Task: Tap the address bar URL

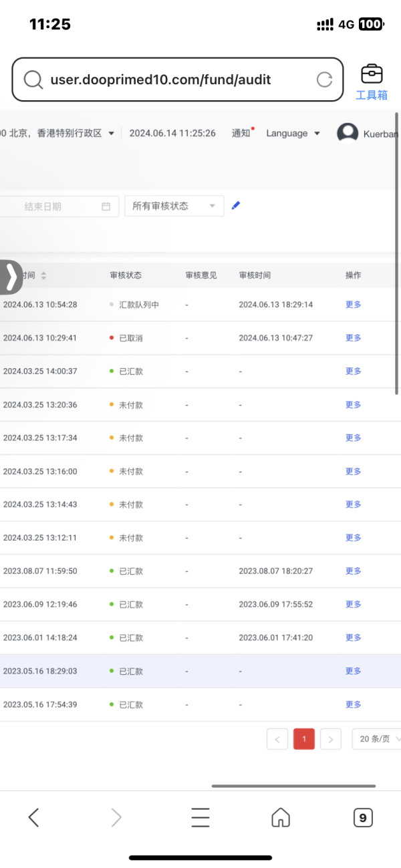Action: pos(160,80)
